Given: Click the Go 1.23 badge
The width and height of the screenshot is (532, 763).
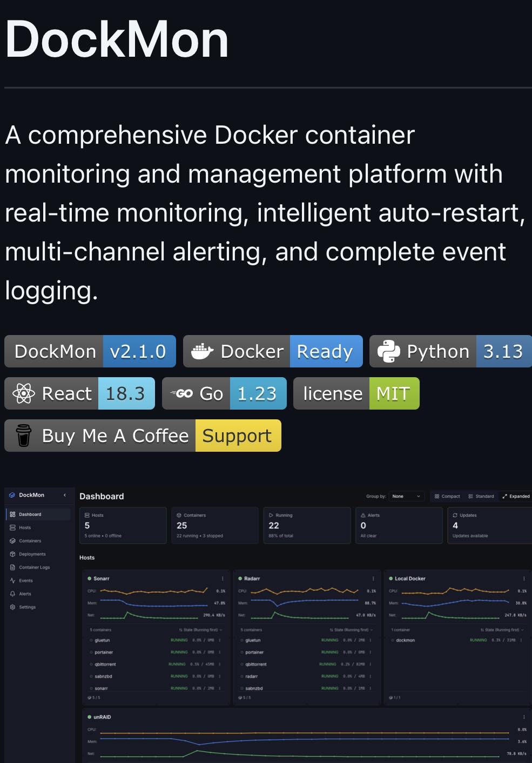Looking at the screenshot, I should (224, 393).
